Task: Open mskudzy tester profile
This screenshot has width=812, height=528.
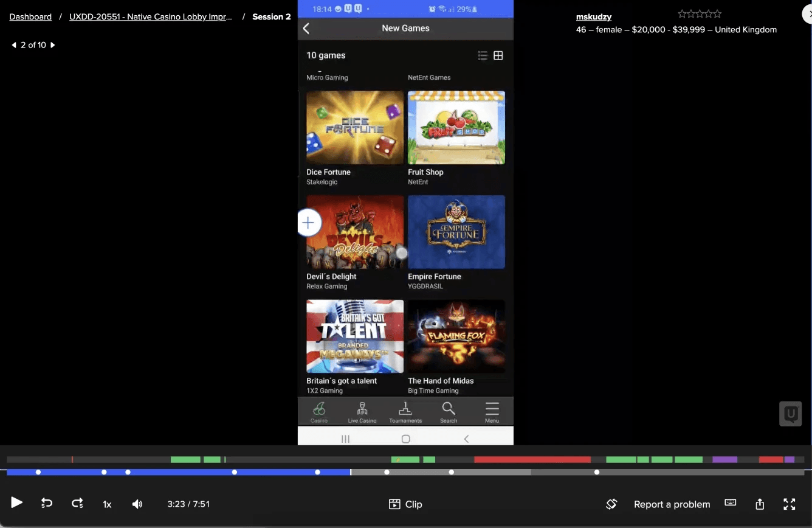Action: (594, 17)
